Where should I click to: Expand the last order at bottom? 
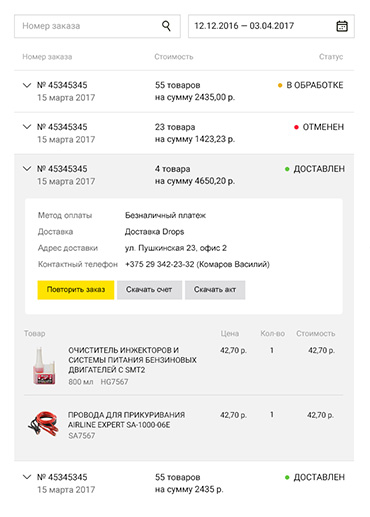pyautogui.click(x=27, y=477)
